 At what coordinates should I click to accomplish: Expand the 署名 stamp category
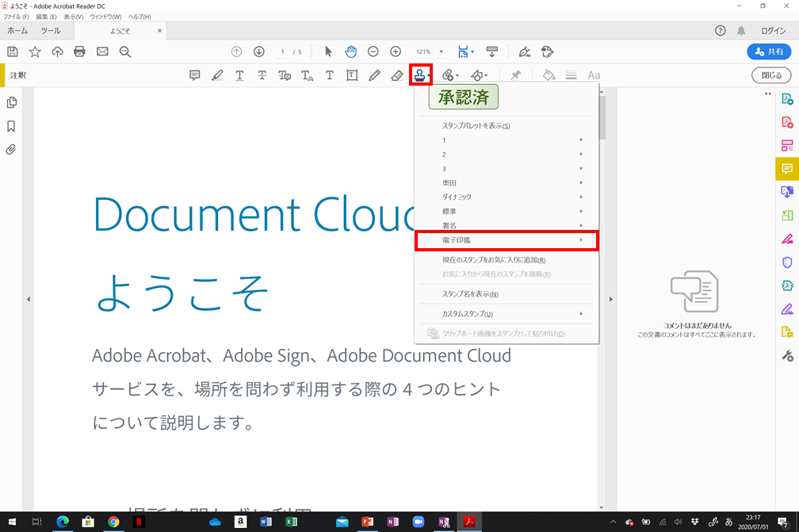click(x=507, y=225)
